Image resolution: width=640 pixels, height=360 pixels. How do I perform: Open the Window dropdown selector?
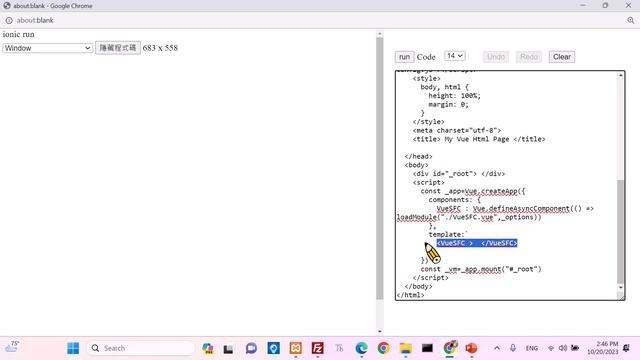click(47, 48)
